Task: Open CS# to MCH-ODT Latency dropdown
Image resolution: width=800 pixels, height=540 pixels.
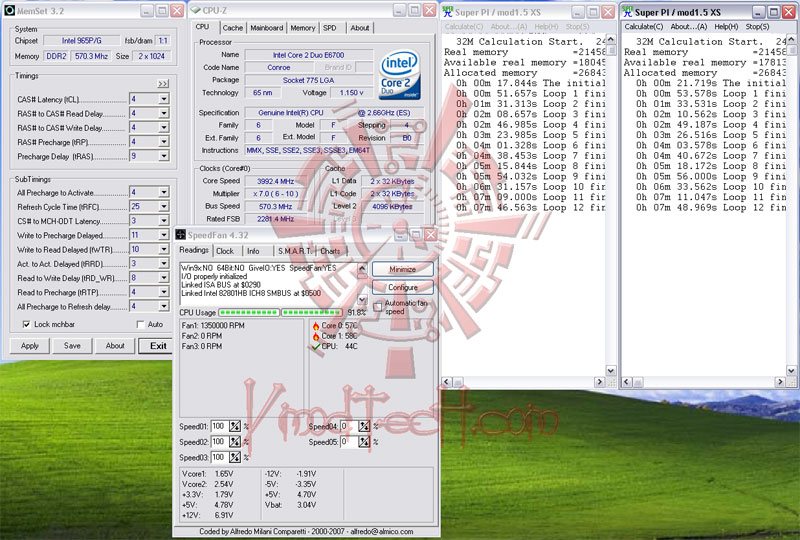Action: click(x=163, y=221)
